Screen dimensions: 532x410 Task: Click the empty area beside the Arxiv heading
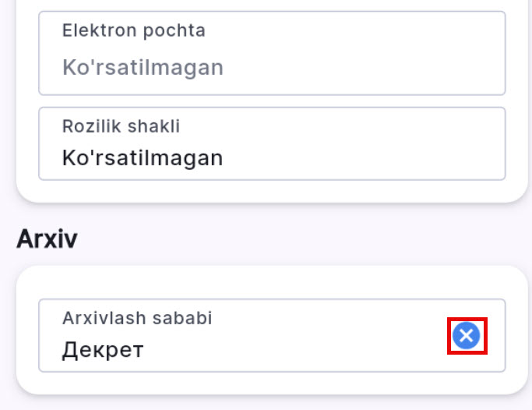[312, 239]
